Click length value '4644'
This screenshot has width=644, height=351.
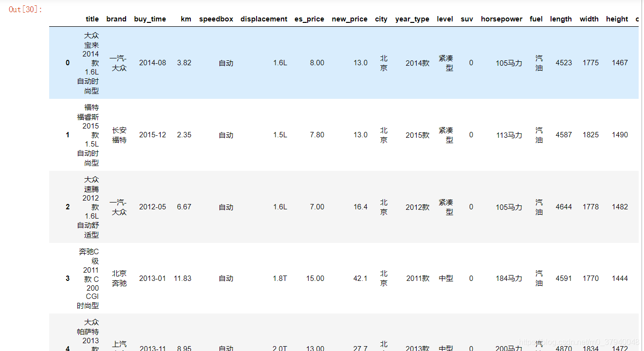point(564,207)
